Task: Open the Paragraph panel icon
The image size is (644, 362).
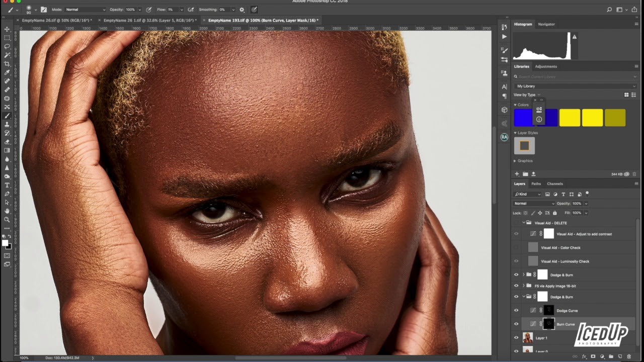Action: tap(504, 96)
